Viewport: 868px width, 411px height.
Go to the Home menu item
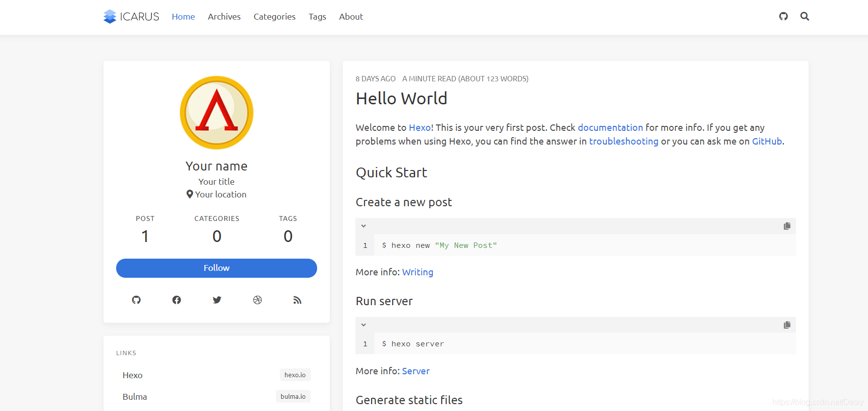pos(183,17)
